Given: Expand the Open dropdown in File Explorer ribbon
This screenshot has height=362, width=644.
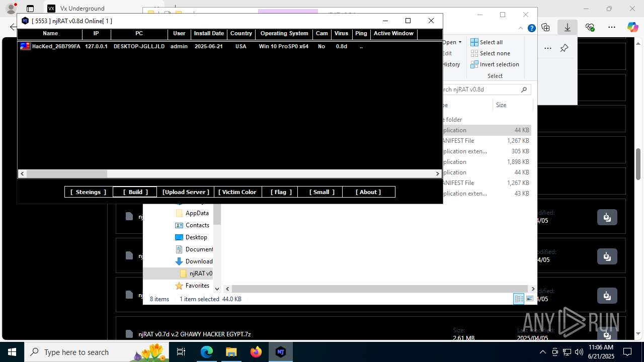Looking at the screenshot, I should (452, 42).
